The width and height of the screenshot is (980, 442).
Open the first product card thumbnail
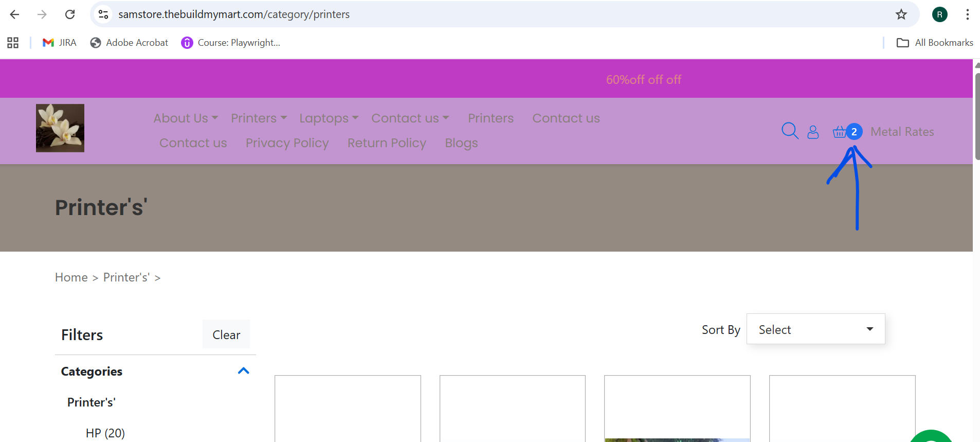point(348,409)
